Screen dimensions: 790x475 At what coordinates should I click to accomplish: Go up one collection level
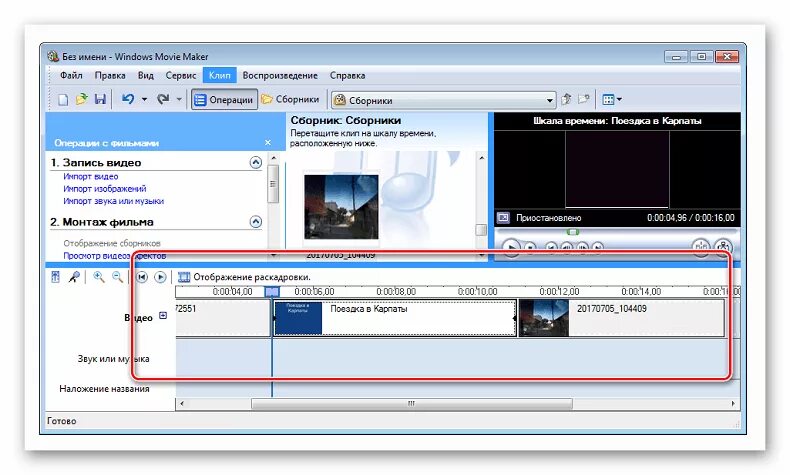click(566, 99)
